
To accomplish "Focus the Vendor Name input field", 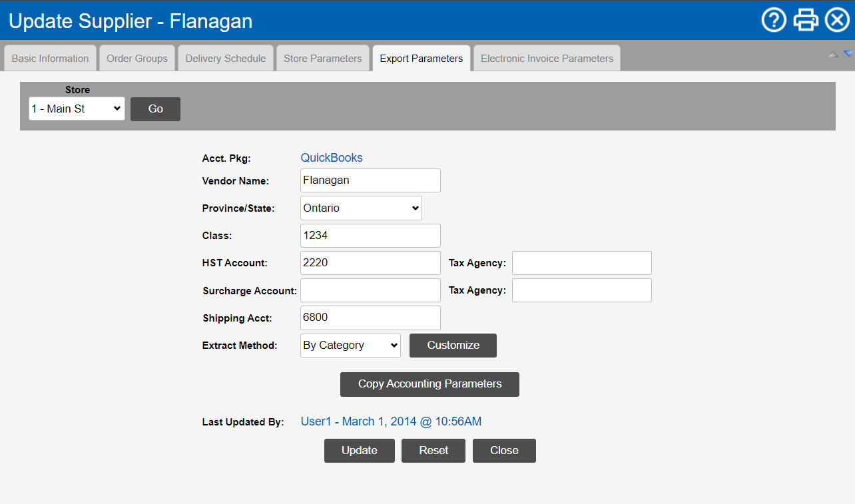I will pos(370,180).
